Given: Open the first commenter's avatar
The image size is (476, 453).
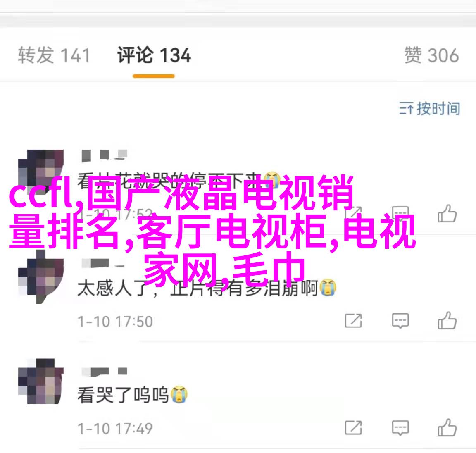Looking at the screenshot, I should [x=41, y=172].
